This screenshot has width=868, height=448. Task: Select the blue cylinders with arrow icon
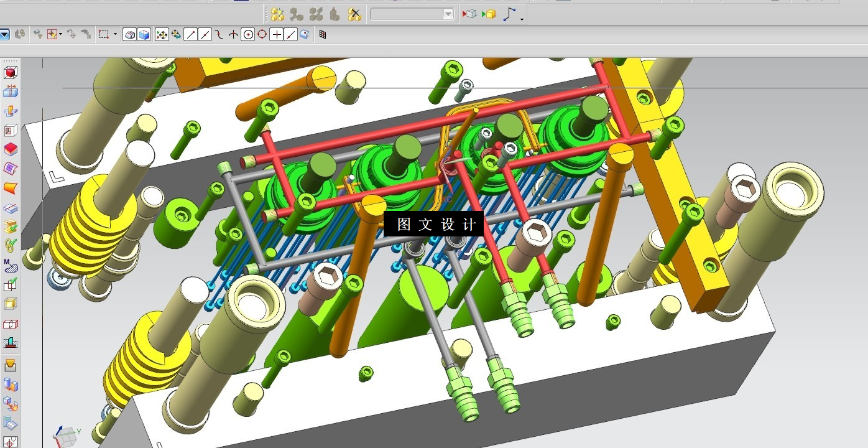pyautogui.click(x=11, y=384)
